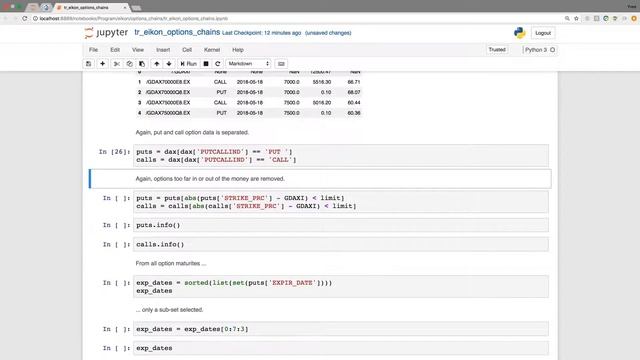Click the Python 3 kernel name
Screen dimensions: 640x360
(536, 50)
